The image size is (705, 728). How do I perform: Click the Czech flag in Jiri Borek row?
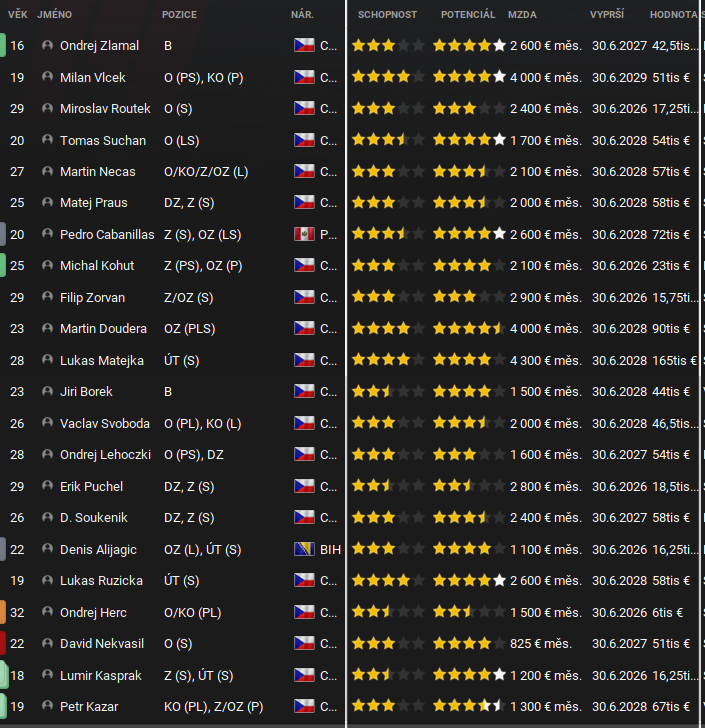(x=304, y=391)
